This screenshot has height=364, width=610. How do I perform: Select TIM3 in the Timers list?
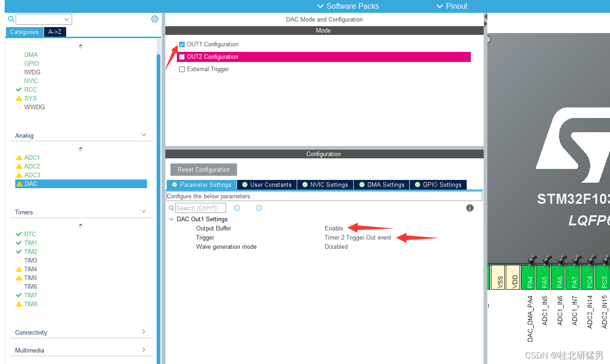(31, 260)
